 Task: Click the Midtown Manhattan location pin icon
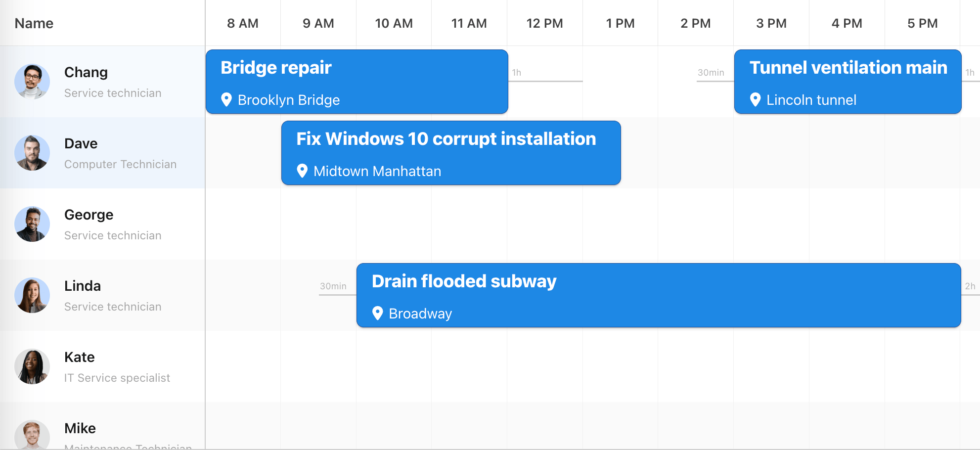click(302, 171)
